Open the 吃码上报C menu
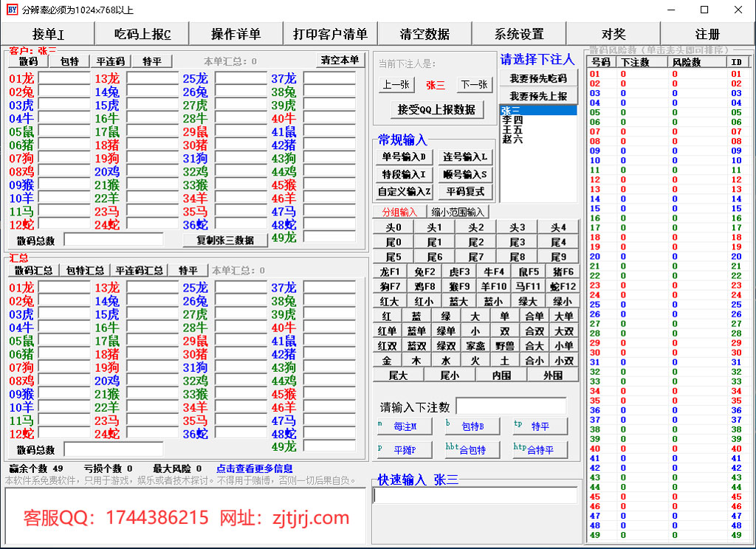 tap(142, 34)
